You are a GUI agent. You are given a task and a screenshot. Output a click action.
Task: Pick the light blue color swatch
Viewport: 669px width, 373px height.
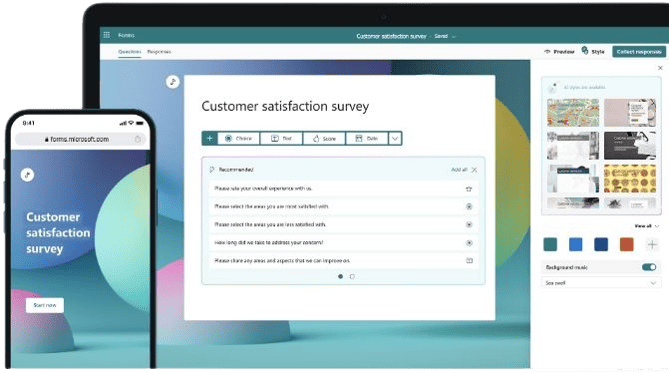pos(576,245)
